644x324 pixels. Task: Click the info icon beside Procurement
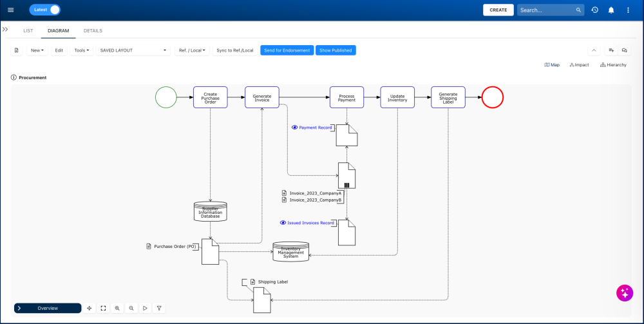point(14,77)
